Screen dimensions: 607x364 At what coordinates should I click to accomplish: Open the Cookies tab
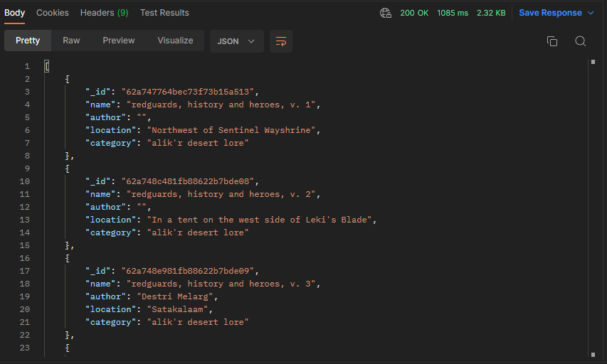click(53, 13)
